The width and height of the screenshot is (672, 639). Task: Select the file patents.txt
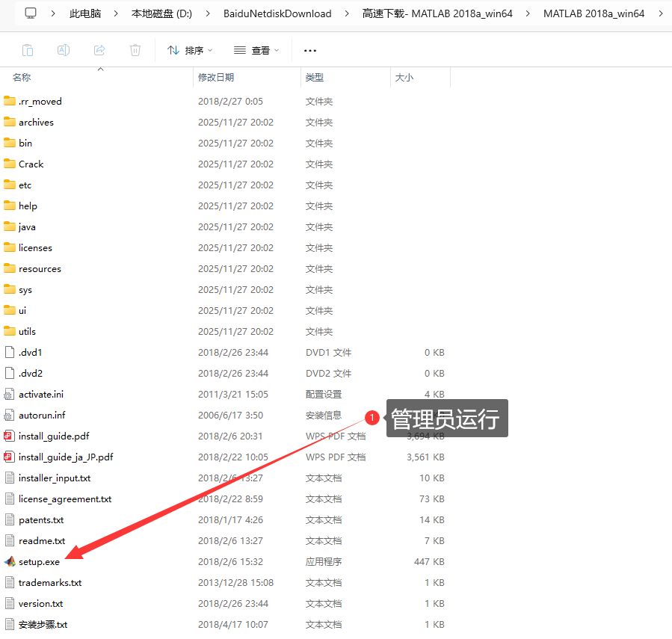41,520
